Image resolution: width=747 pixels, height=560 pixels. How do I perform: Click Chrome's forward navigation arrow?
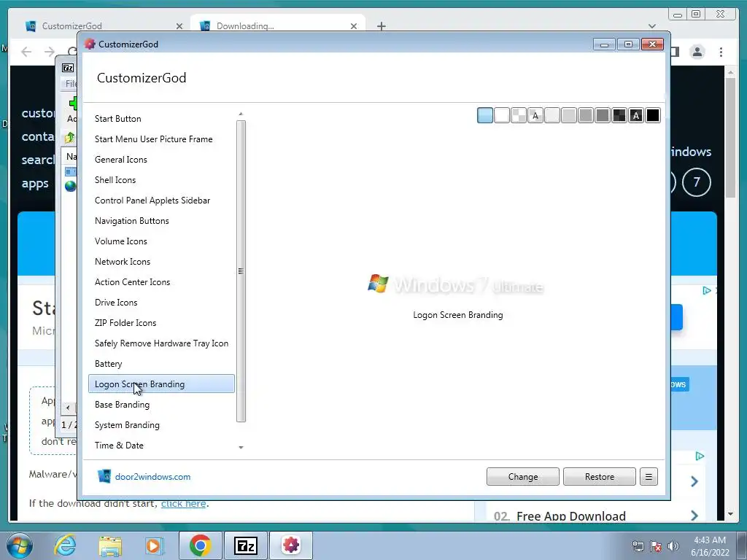(x=49, y=52)
